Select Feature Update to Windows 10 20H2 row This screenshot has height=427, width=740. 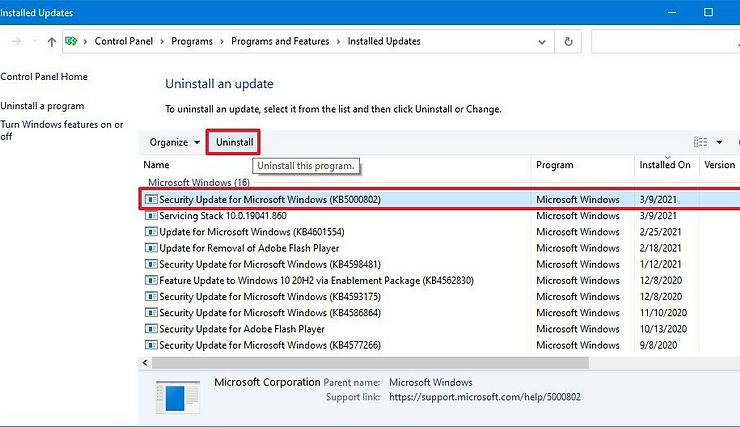click(440, 280)
